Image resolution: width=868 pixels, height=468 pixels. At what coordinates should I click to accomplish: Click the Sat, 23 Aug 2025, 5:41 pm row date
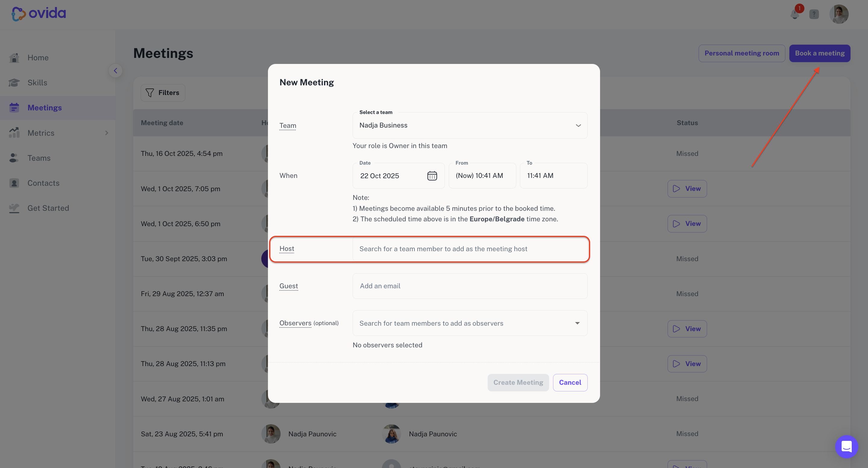[x=182, y=434]
